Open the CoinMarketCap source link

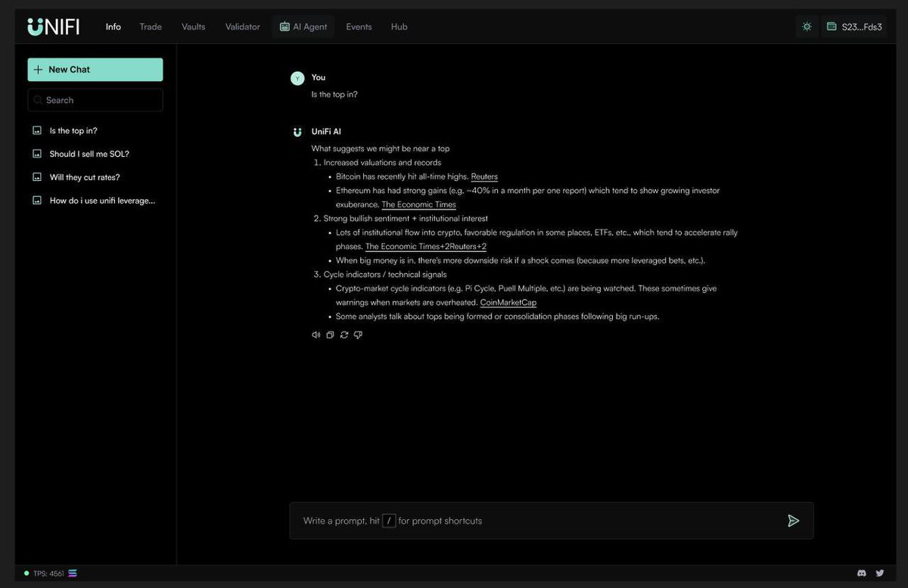(508, 303)
